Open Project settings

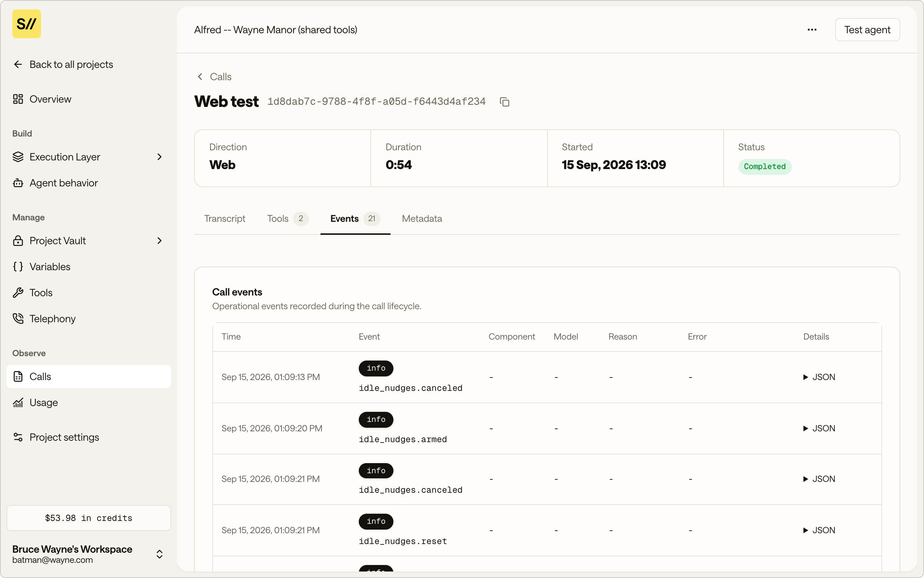(x=88, y=437)
